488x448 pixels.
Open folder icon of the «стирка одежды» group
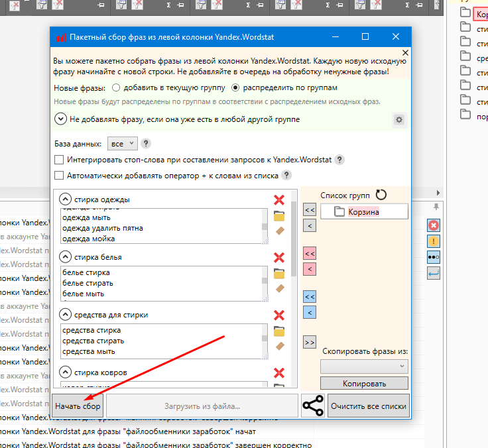click(x=279, y=216)
